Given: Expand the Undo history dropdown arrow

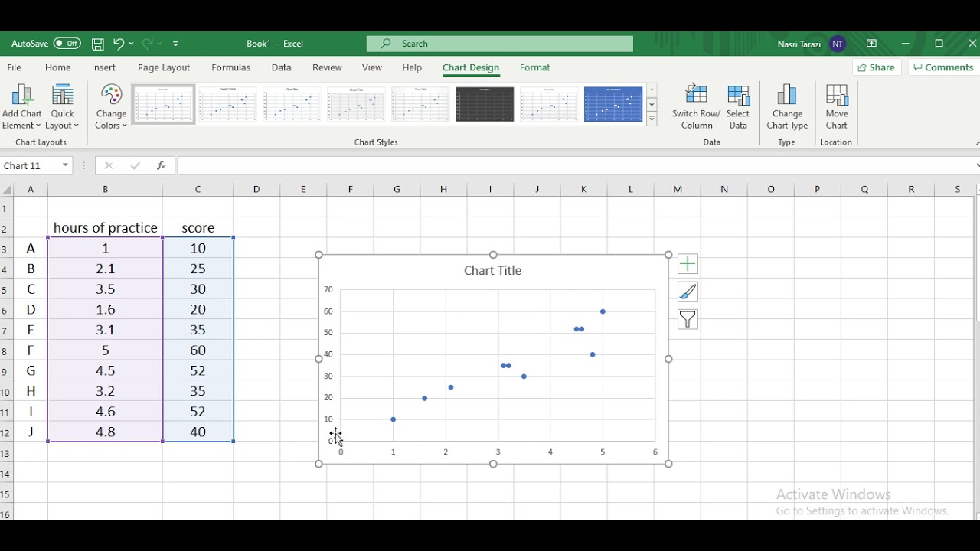Looking at the screenshot, I should coord(132,44).
